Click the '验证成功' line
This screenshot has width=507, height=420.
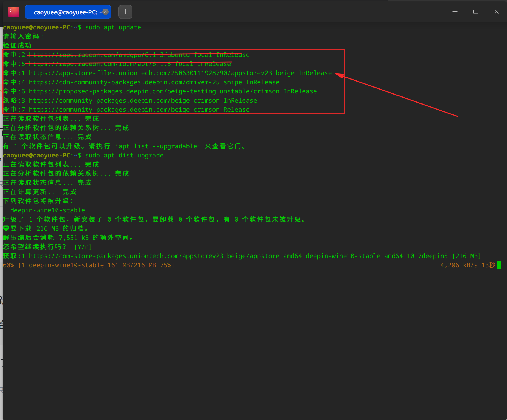pyautogui.click(x=17, y=45)
